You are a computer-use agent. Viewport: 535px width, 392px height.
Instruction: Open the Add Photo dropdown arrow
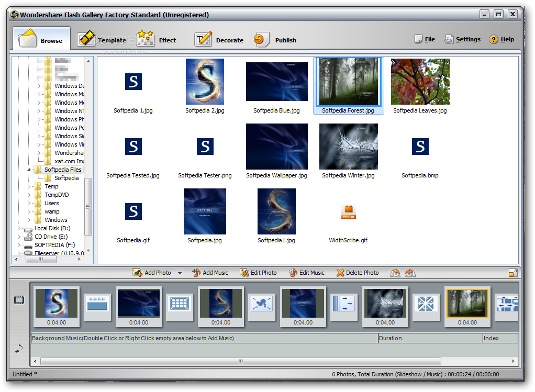180,273
